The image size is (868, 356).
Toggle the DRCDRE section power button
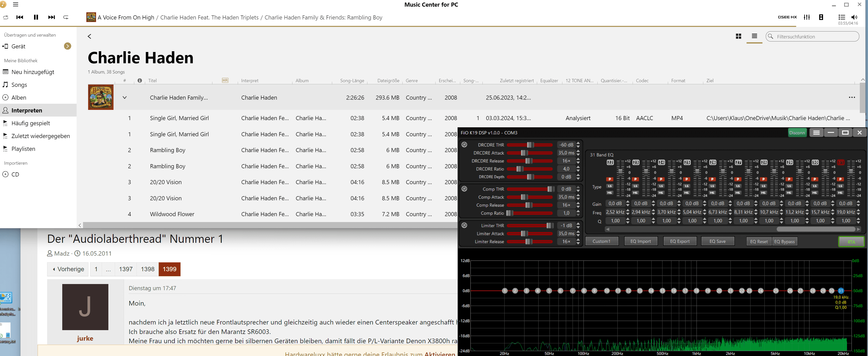tap(464, 144)
